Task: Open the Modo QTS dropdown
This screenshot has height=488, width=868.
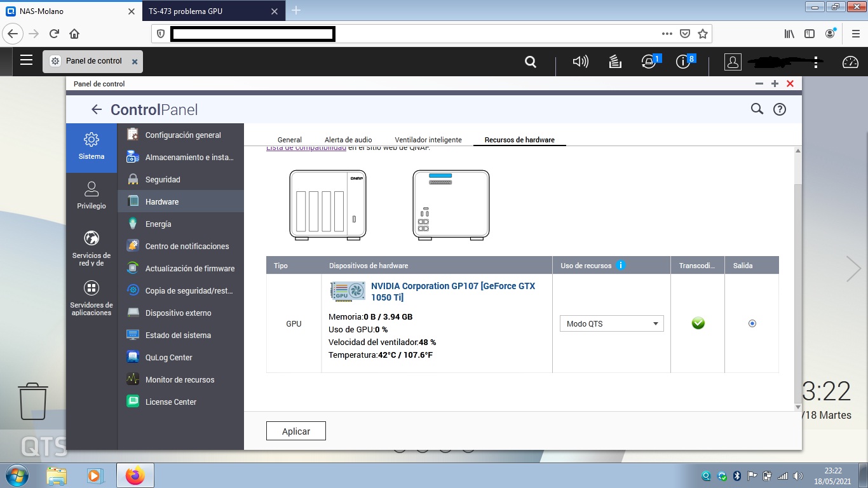Action: coord(611,323)
